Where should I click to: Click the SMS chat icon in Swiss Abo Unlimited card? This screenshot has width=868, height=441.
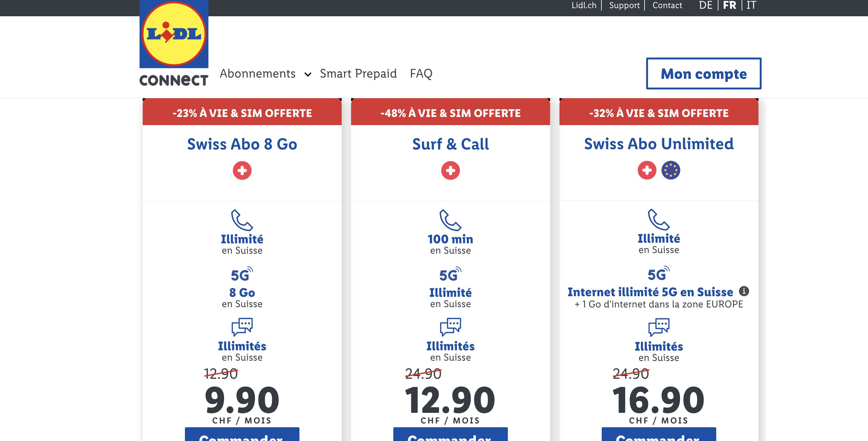click(658, 327)
